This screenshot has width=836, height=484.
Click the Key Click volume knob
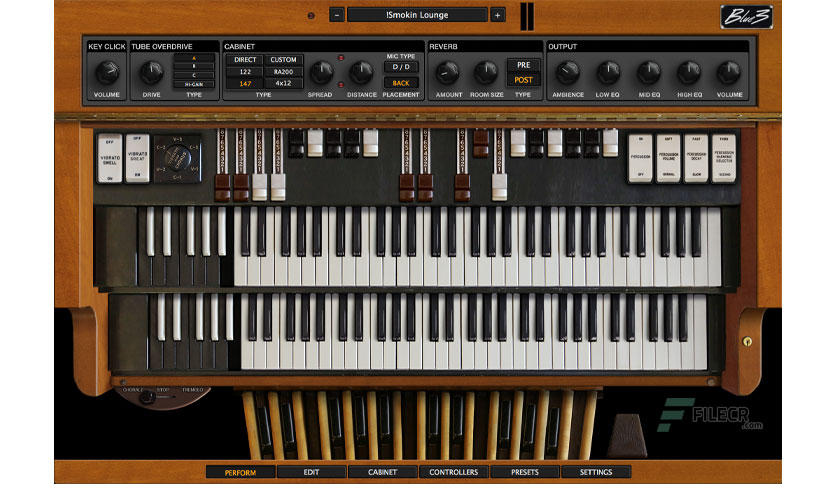coord(107,73)
